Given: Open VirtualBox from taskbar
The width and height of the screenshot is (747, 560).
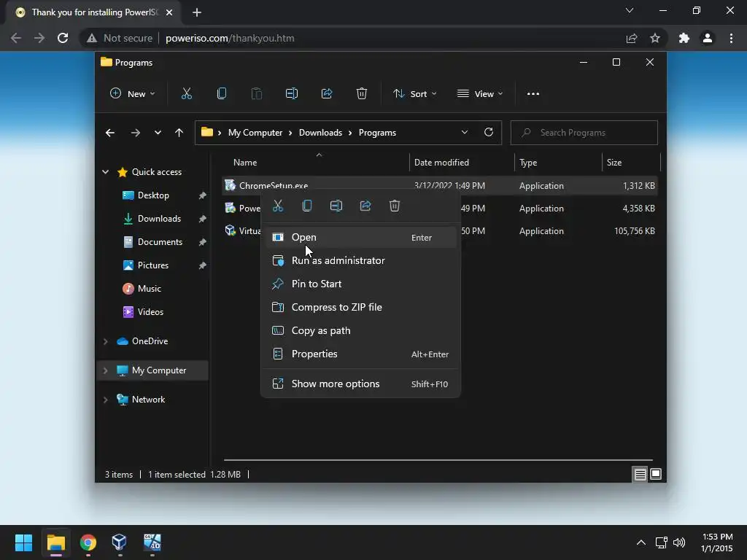Looking at the screenshot, I should (119, 542).
